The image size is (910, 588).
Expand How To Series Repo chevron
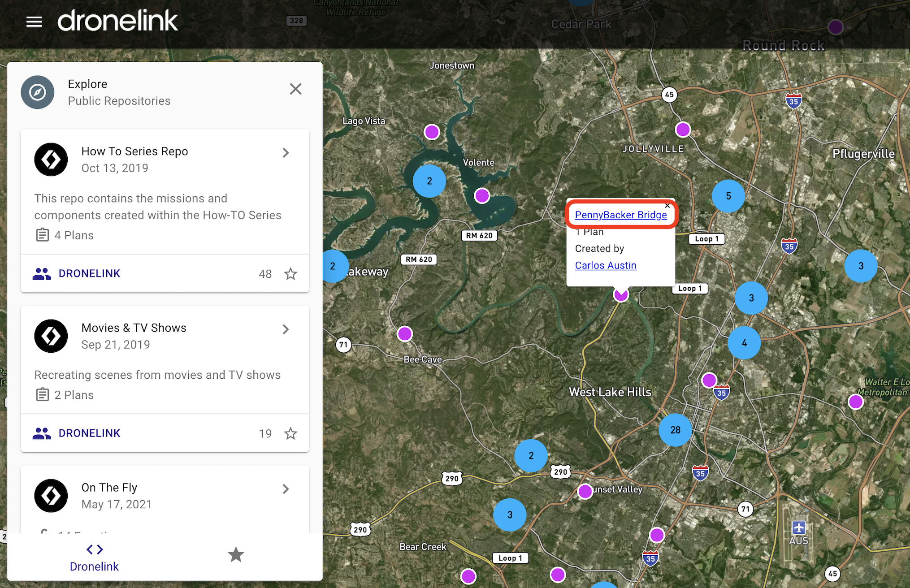(286, 153)
